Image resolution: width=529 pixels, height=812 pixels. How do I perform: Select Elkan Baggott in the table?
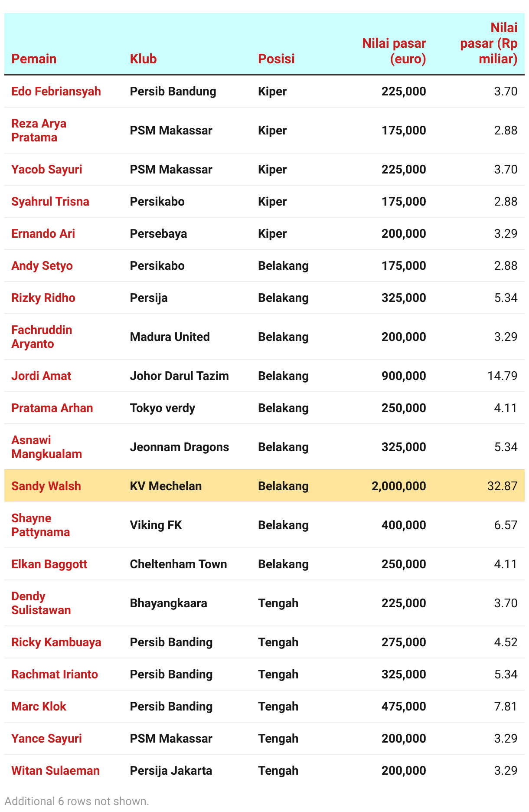point(49,564)
